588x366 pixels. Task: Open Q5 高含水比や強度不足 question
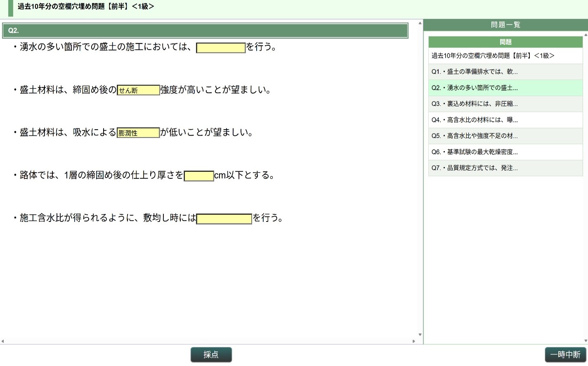(505, 136)
